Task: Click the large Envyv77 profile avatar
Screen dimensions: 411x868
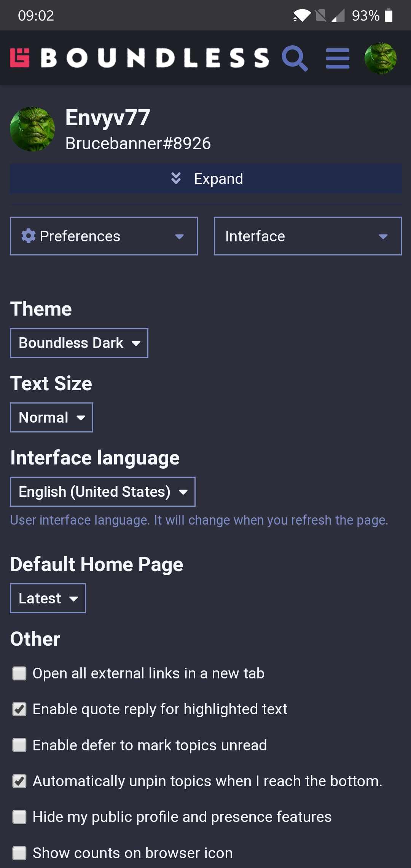Action: click(x=32, y=129)
